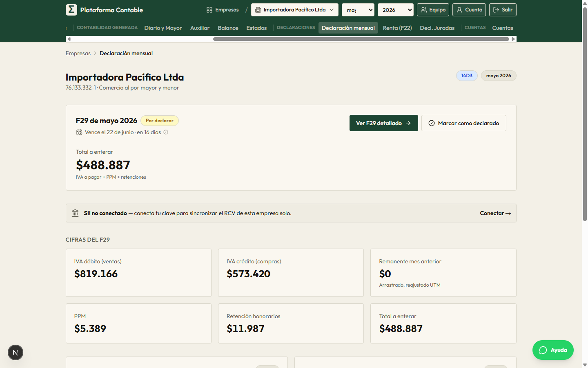Mark F29 as declared

pos(464,123)
